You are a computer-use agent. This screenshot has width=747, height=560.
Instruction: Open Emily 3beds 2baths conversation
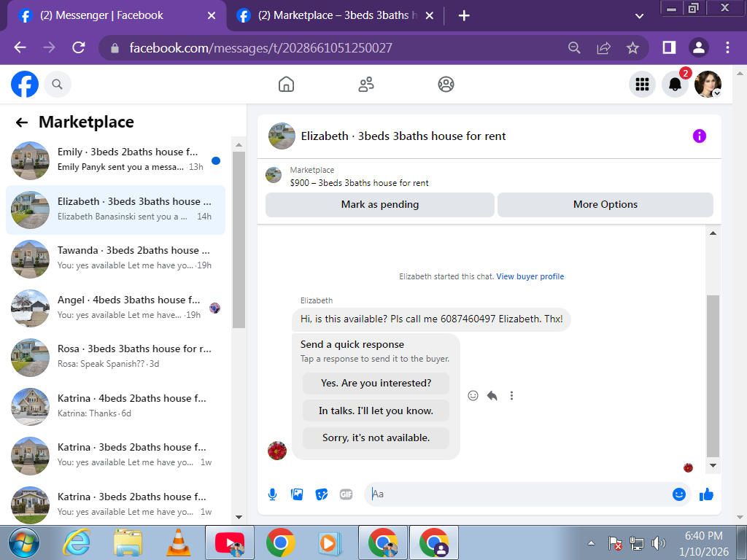(x=115, y=160)
